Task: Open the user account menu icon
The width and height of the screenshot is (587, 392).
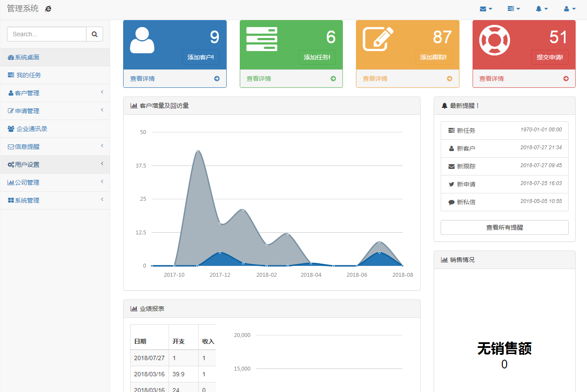Action: pyautogui.click(x=570, y=9)
